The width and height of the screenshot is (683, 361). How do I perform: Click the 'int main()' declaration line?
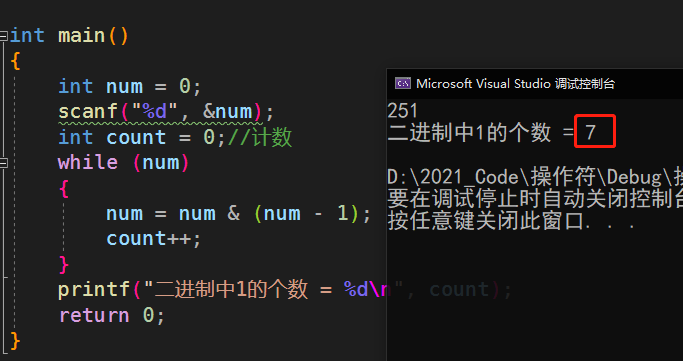point(69,36)
